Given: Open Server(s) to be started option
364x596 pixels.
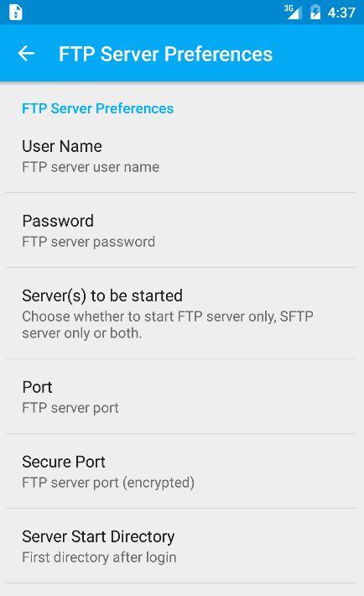Looking at the screenshot, I should coord(181,314).
